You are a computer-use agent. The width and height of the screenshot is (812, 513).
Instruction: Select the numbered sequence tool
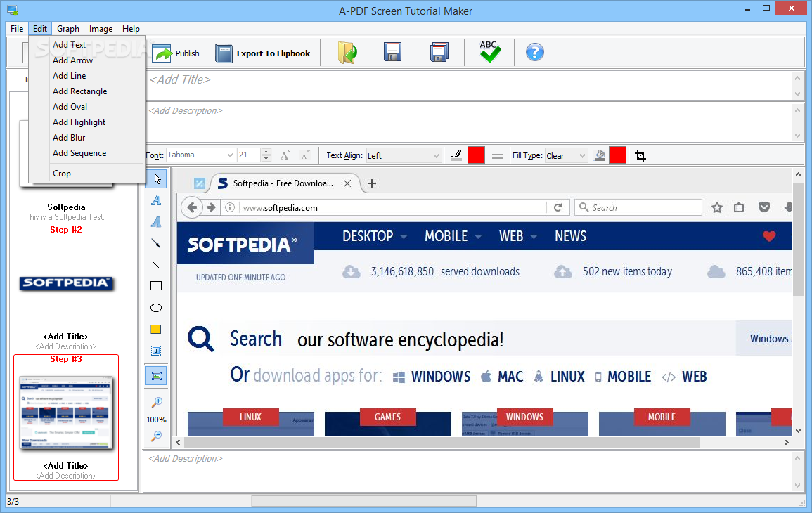[x=156, y=351]
